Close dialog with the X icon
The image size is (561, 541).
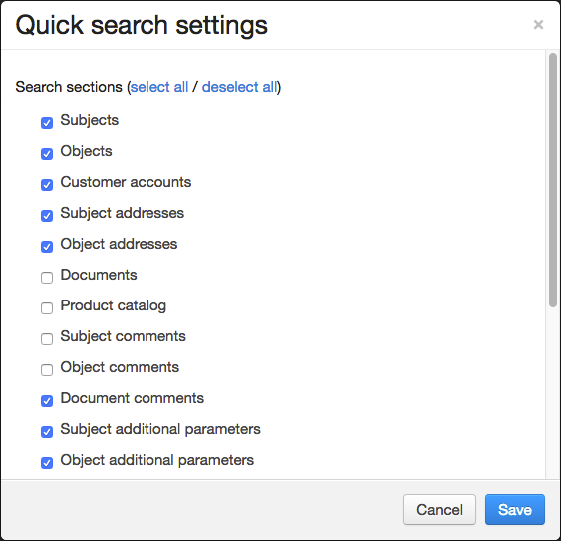click(538, 25)
